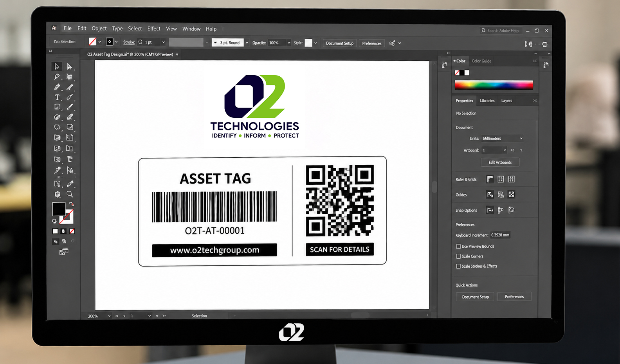
Task: Toggle the first Snap Options icon
Action: tap(490, 210)
